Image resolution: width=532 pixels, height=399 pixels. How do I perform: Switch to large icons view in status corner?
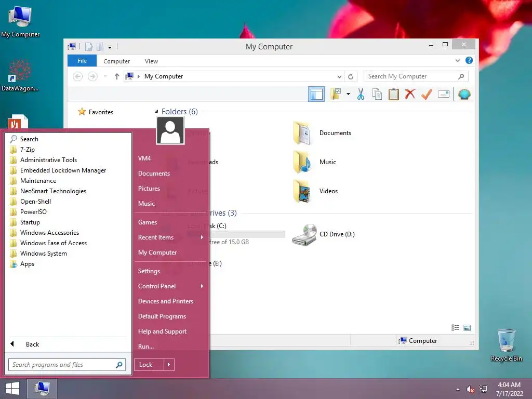click(x=467, y=328)
